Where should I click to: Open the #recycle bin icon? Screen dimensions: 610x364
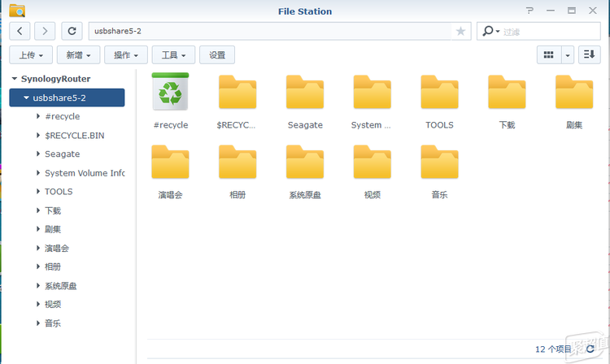pos(170,92)
